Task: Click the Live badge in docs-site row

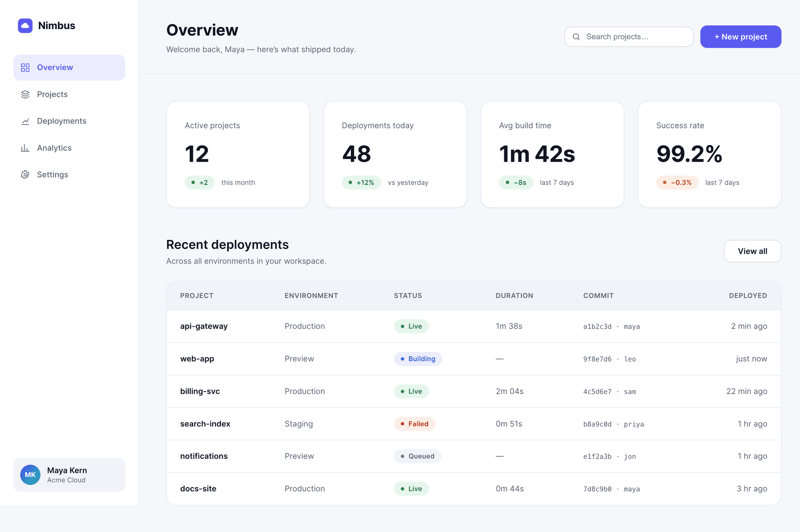Action: tap(411, 489)
